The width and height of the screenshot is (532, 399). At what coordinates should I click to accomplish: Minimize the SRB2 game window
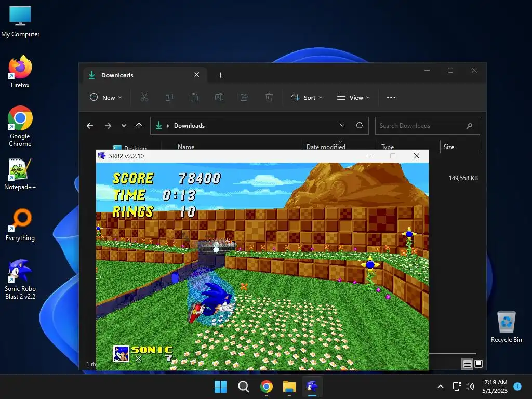(369, 156)
